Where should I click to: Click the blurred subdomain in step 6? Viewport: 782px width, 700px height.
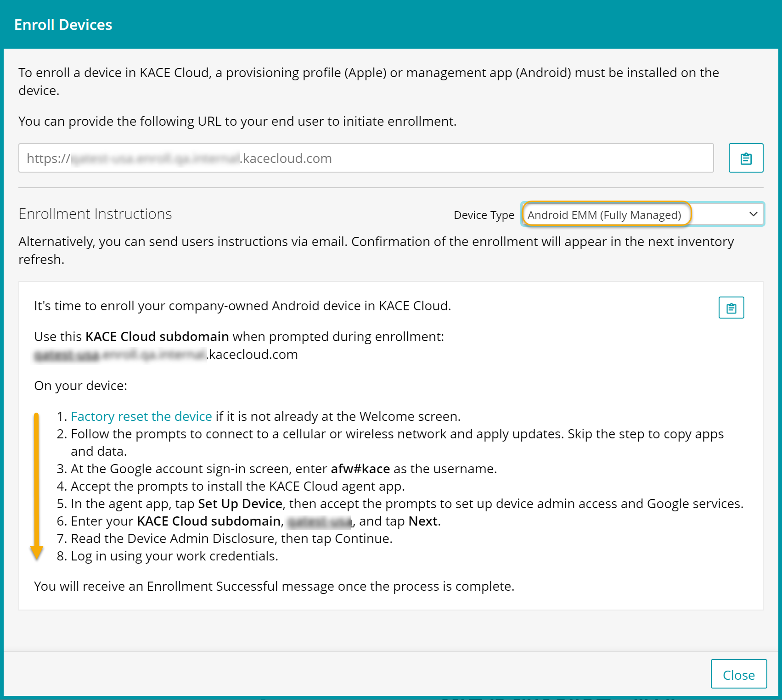click(319, 521)
